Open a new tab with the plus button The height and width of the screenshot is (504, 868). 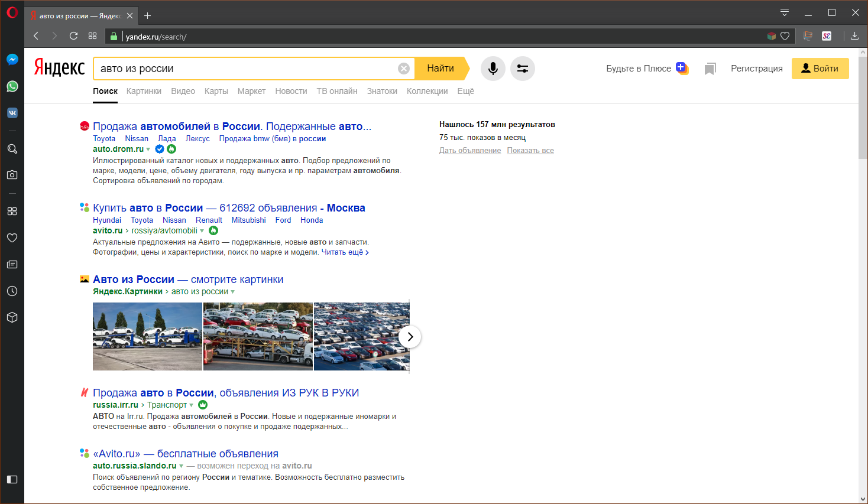click(148, 16)
